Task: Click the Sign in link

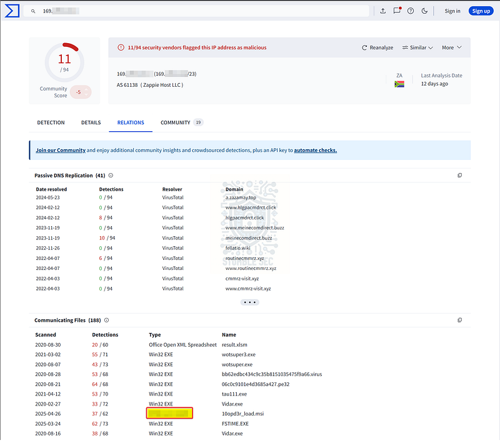Action: [x=452, y=11]
